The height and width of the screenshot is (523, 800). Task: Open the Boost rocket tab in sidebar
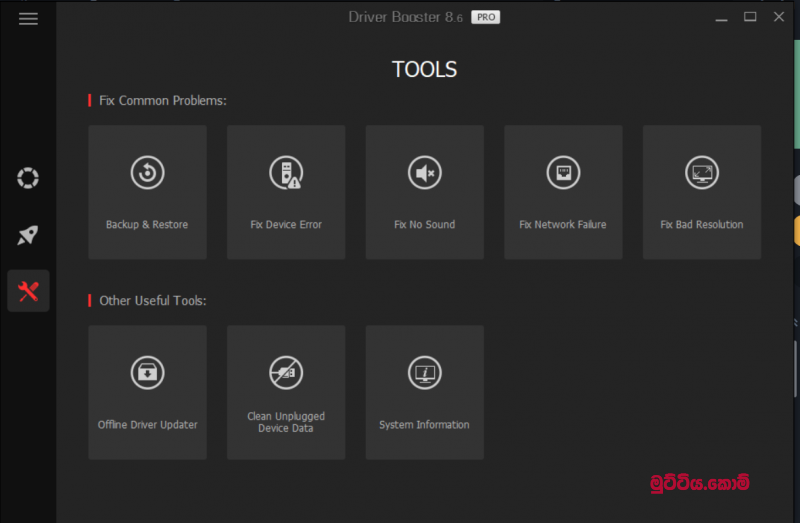click(28, 235)
